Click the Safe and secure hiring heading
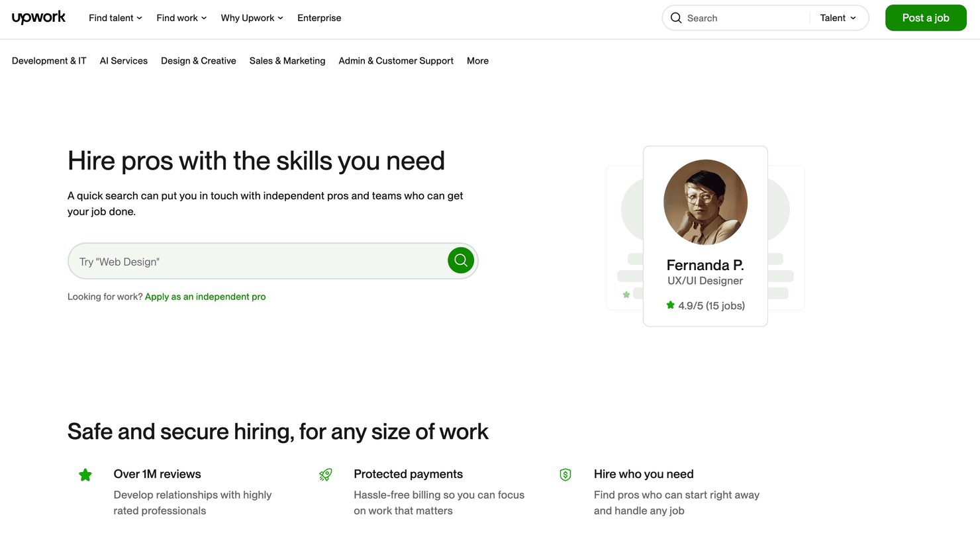The image size is (980, 537). click(x=278, y=432)
